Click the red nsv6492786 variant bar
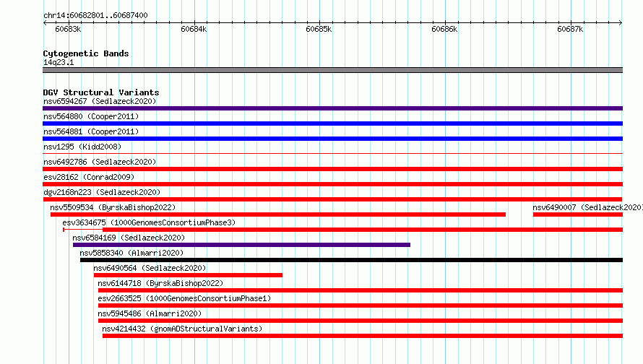 pyautogui.click(x=332, y=169)
